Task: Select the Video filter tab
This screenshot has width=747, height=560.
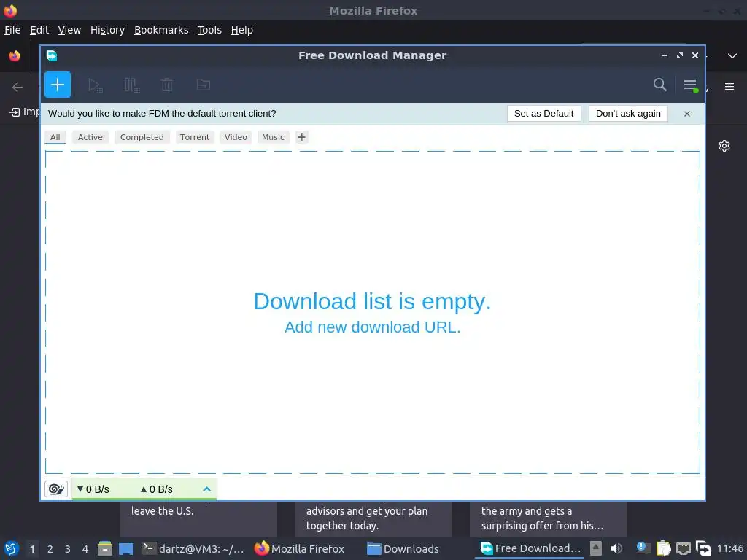Action: tap(236, 137)
